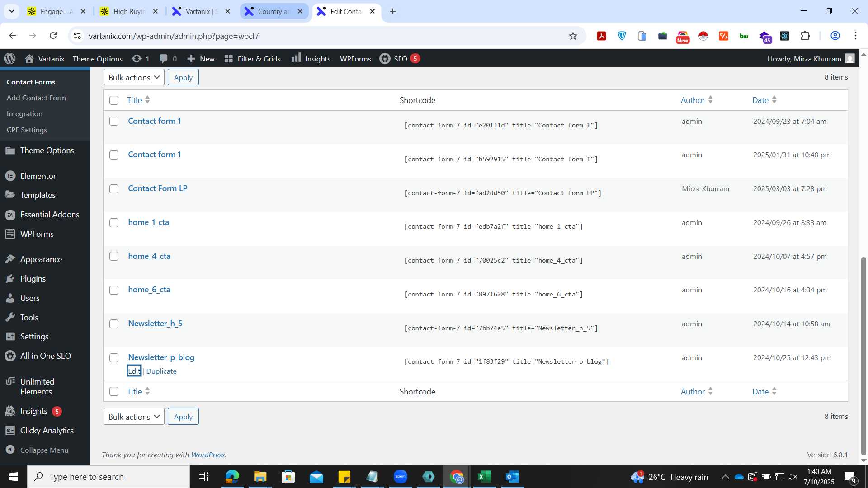
Task: Click the Appearance brush icon
Action: tap(10, 259)
